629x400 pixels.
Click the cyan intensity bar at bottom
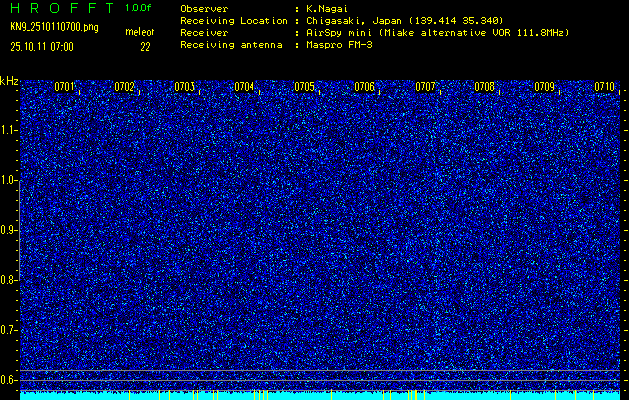pyautogui.click(x=320, y=395)
